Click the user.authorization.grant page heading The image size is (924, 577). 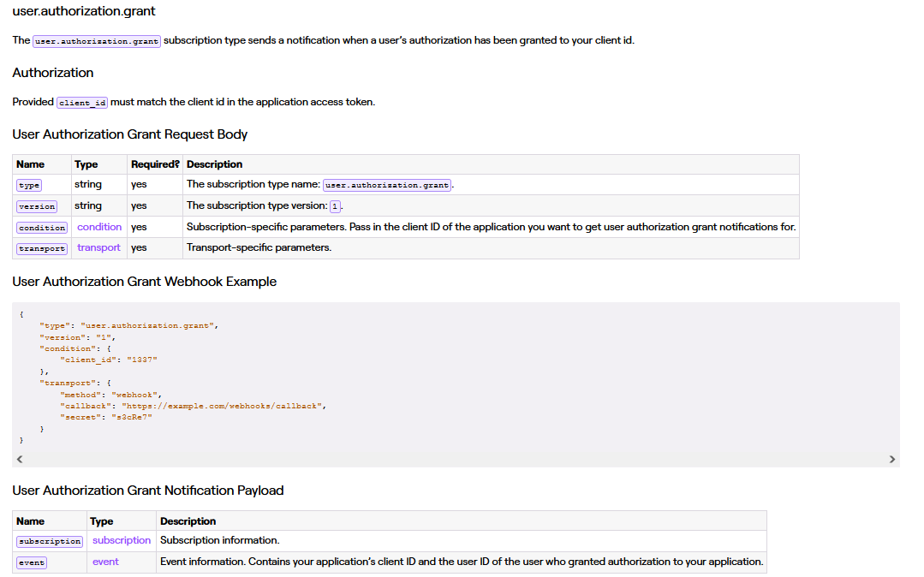pyautogui.click(x=83, y=10)
